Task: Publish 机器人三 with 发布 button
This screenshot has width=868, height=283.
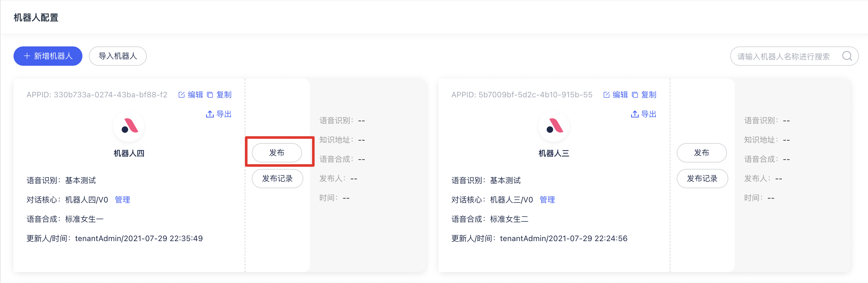Action: pyautogui.click(x=702, y=153)
